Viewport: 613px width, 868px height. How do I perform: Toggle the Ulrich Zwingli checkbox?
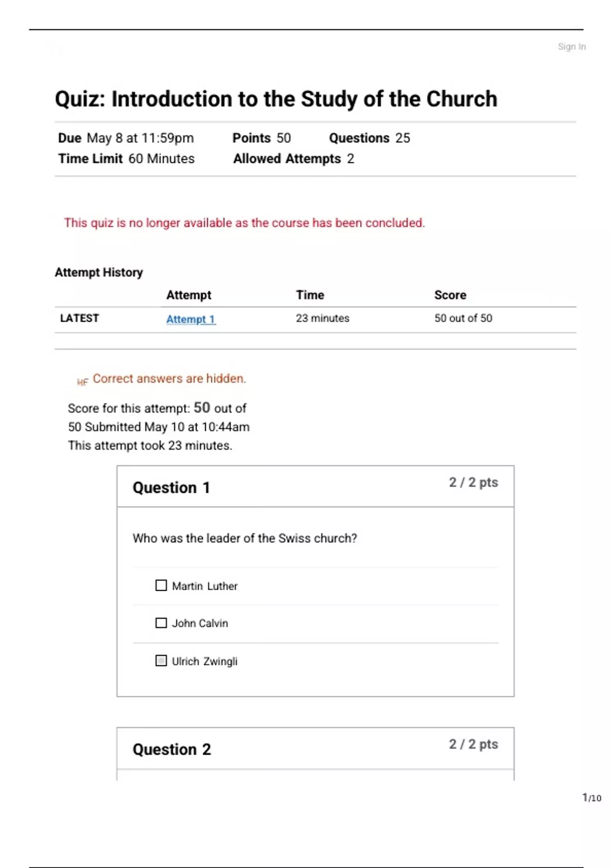[161, 661]
